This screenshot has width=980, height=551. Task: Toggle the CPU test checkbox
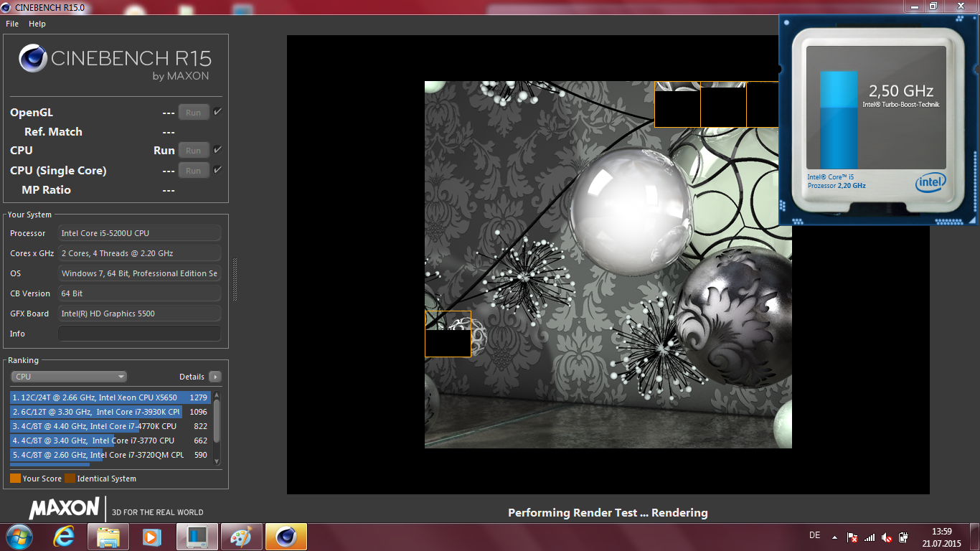(217, 150)
